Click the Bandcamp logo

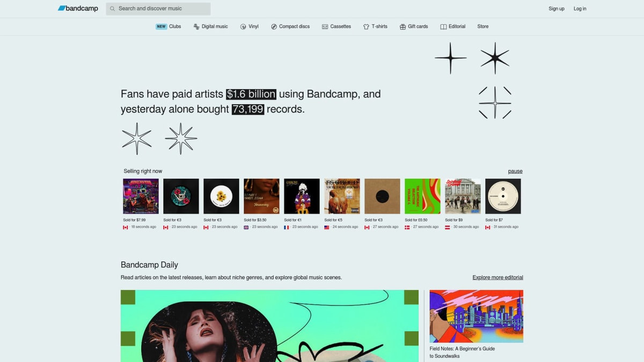click(78, 8)
